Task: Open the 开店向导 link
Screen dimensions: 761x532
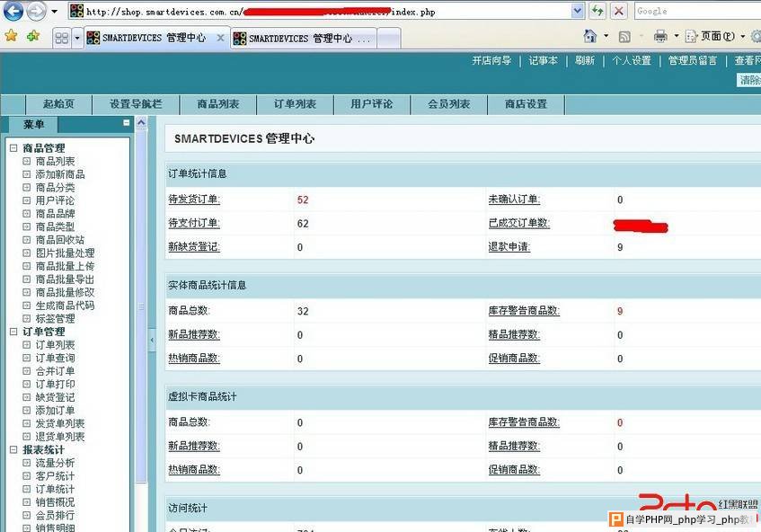Action: (491, 61)
